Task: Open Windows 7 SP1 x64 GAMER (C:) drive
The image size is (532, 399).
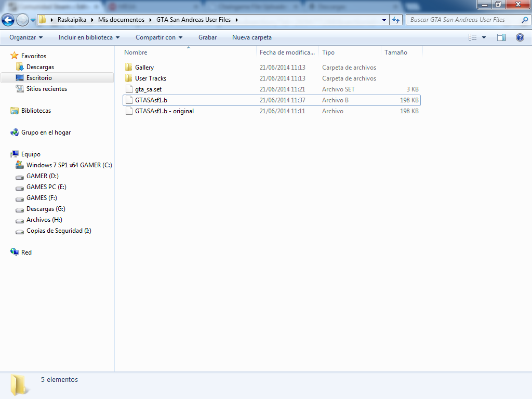Action: 69,165
